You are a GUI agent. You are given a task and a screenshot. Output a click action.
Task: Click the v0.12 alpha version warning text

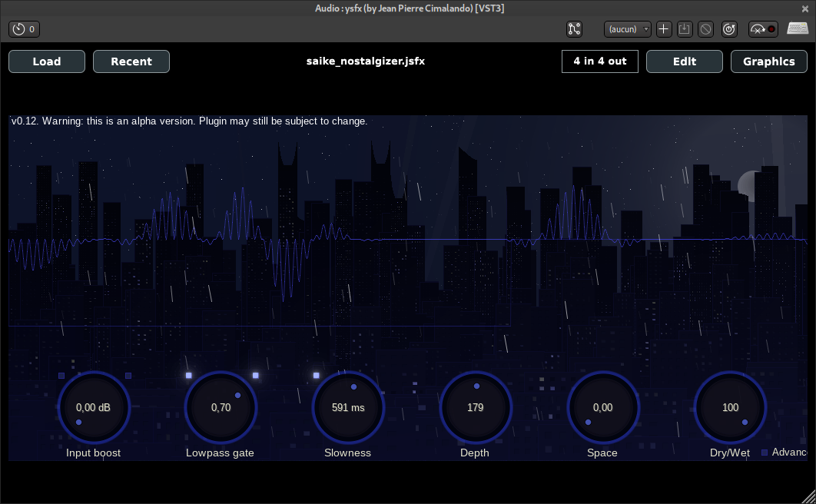[x=190, y=121]
